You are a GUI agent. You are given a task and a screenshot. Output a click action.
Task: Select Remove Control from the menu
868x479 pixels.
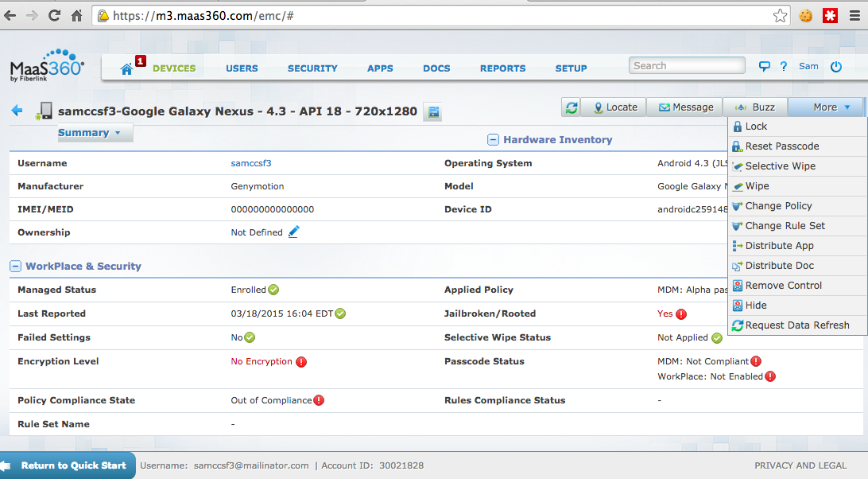797,286
